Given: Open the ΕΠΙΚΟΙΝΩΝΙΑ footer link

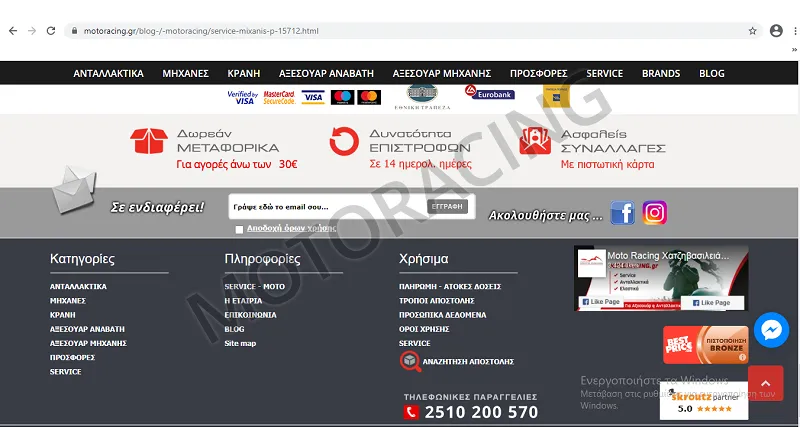Looking at the screenshot, I should pos(250,314).
